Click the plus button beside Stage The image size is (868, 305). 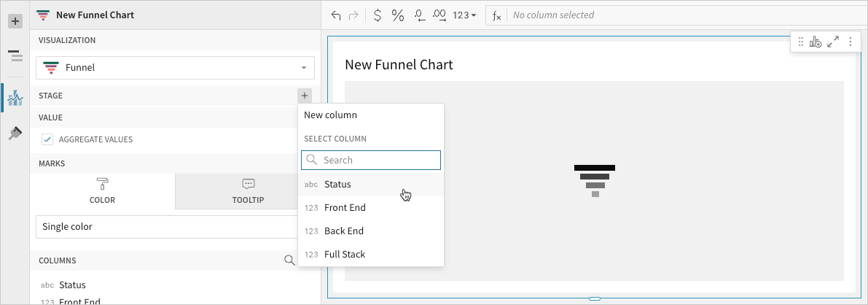coord(305,96)
